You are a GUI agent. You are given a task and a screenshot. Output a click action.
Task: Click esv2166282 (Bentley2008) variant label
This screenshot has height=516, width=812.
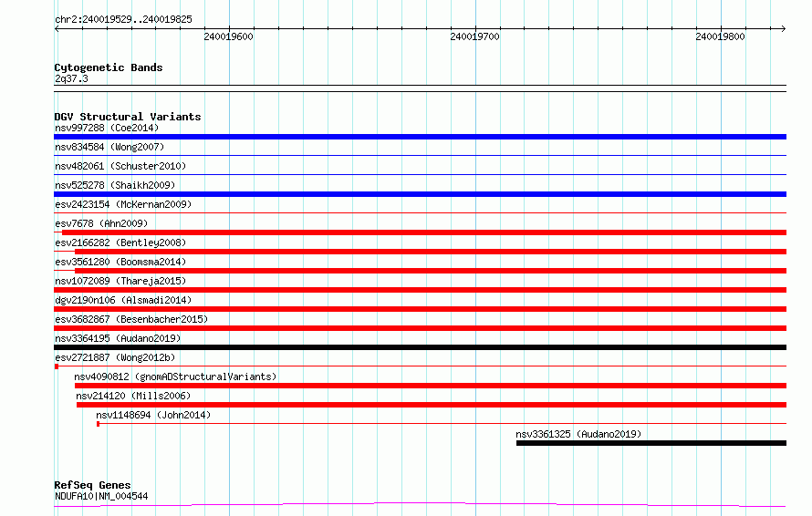(120, 243)
